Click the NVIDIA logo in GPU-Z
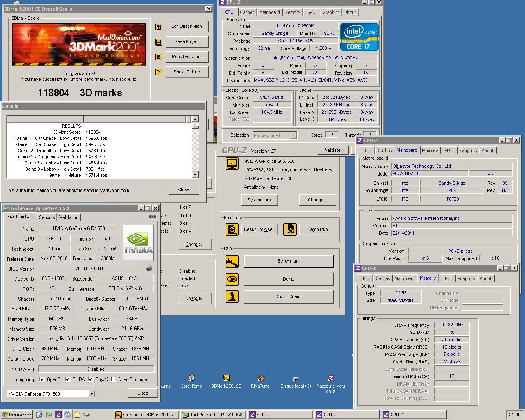Image resolution: width=525 pixels, height=420 pixels. [138, 243]
